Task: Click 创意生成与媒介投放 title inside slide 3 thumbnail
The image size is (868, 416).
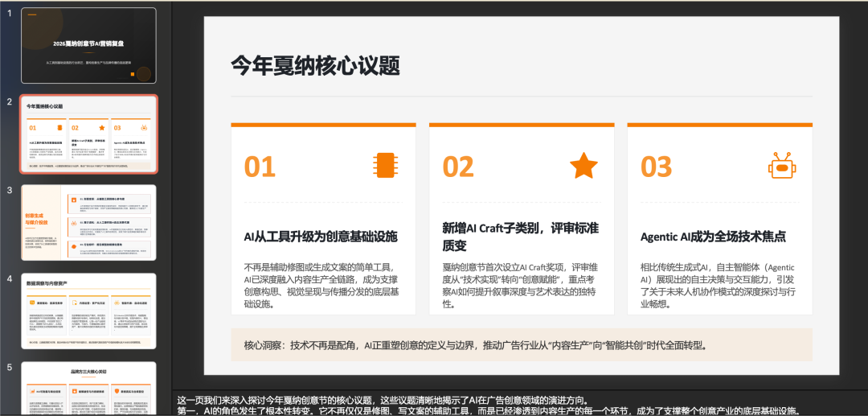Action: (x=36, y=219)
